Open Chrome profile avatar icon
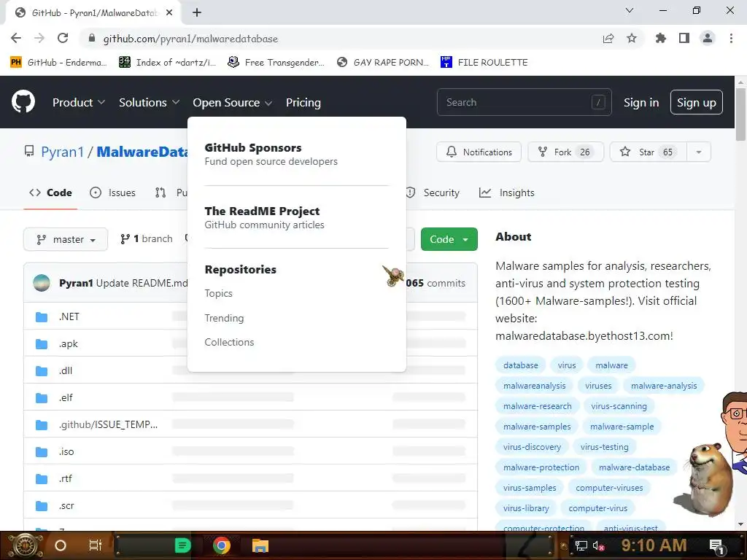747x560 pixels. coord(708,38)
